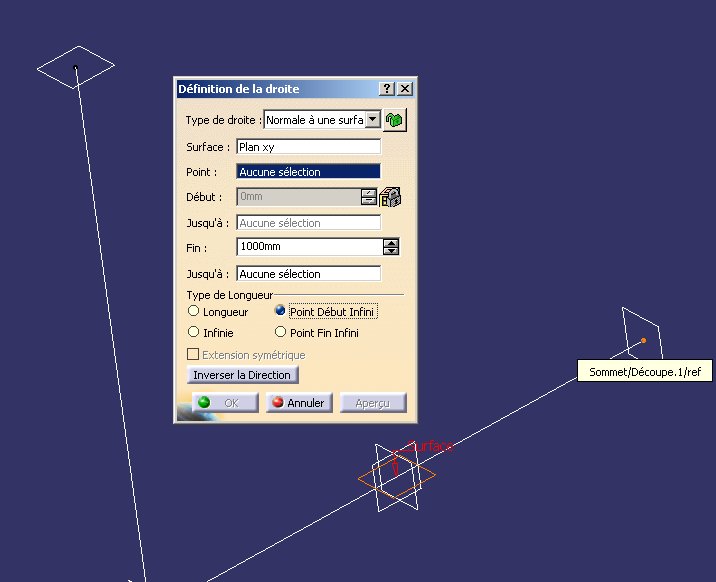Click the Début value stepper arrows

click(x=369, y=197)
